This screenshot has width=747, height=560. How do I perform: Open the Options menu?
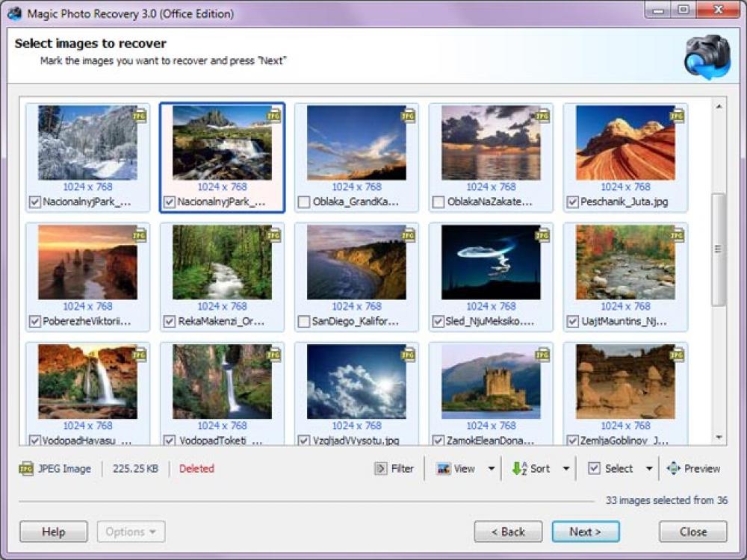(131, 532)
